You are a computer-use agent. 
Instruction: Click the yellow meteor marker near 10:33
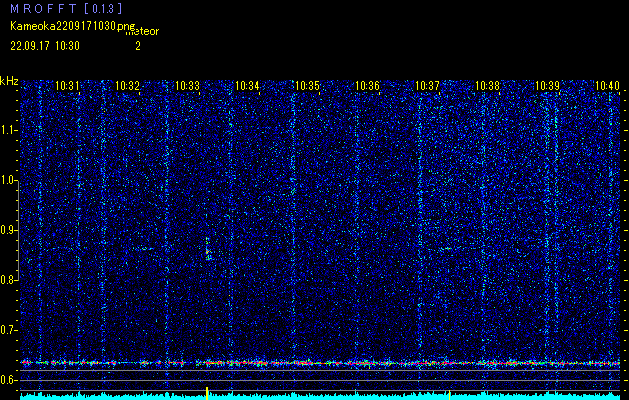(207, 393)
